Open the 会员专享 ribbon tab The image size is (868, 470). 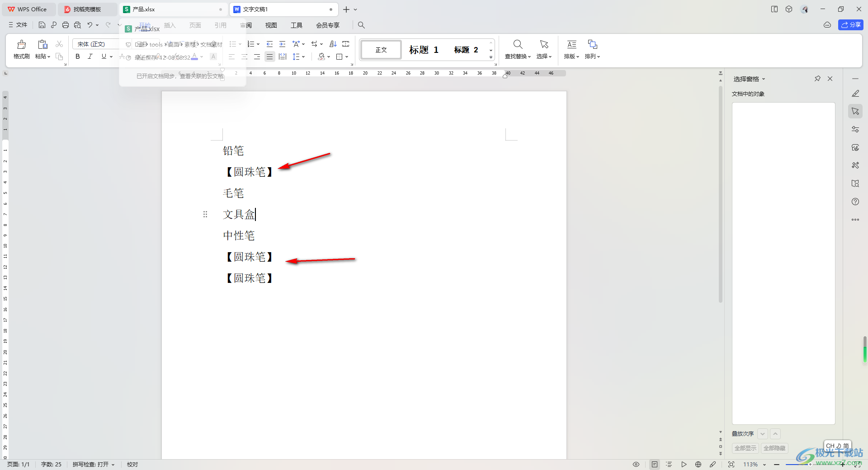click(x=327, y=25)
